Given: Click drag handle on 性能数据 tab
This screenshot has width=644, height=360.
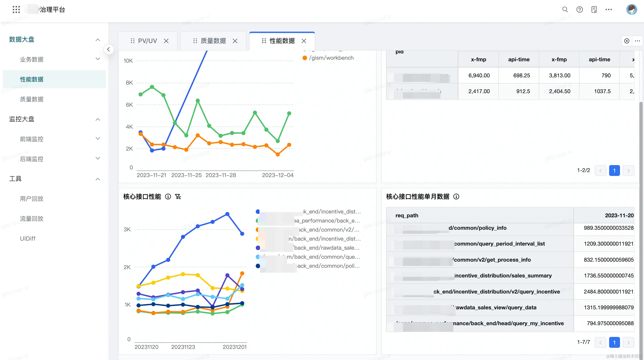Looking at the screenshot, I should (264, 41).
